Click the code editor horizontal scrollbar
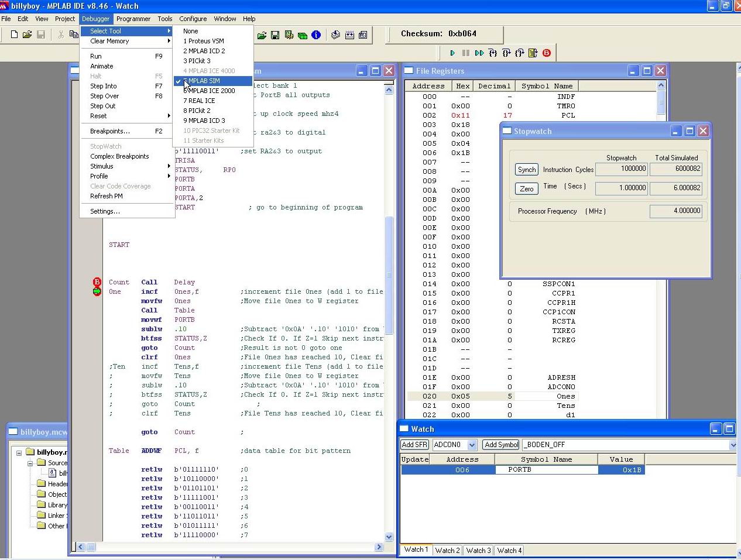The height and width of the screenshot is (560, 741). [228, 547]
